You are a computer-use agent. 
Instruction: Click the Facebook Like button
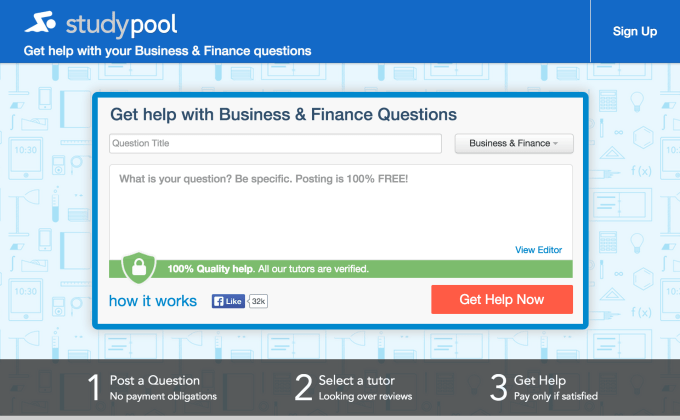pyautogui.click(x=228, y=301)
